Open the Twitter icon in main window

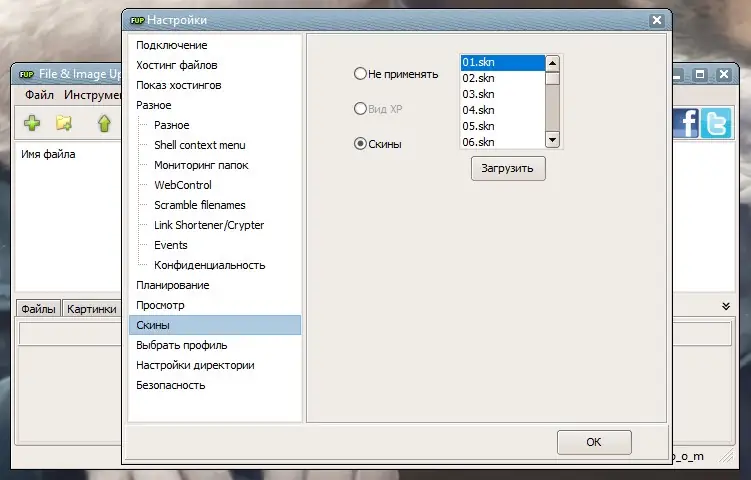coord(716,123)
